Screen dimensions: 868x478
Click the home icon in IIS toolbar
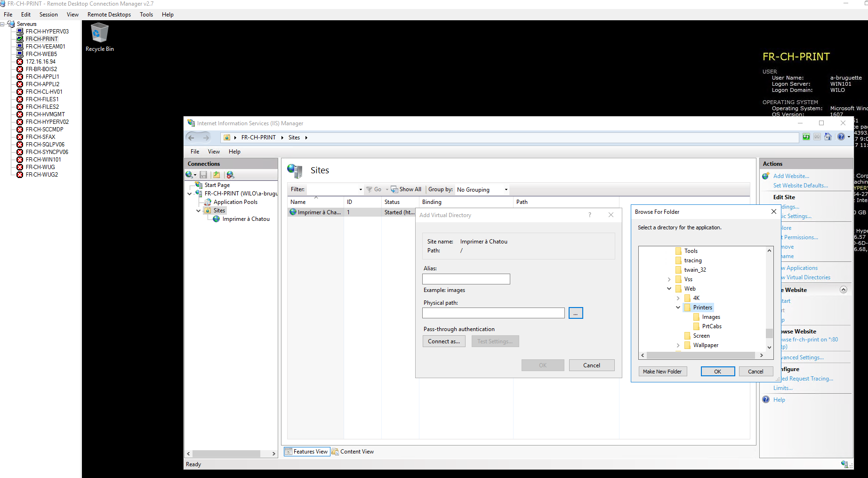[828, 137]
